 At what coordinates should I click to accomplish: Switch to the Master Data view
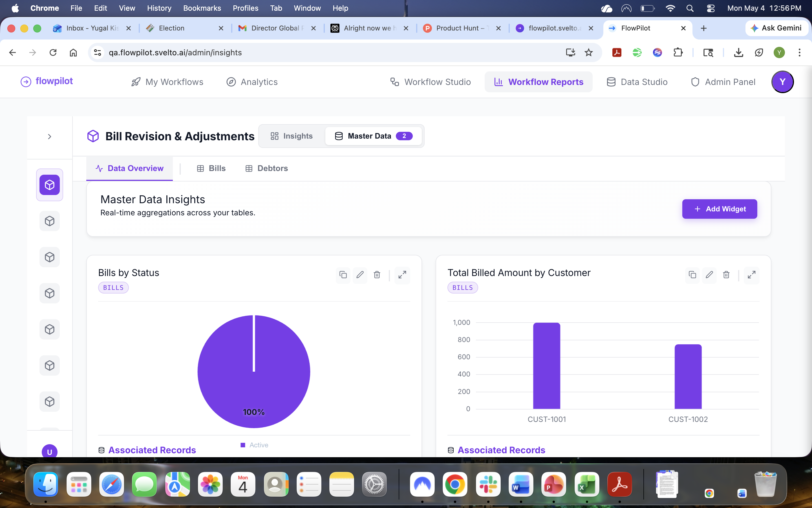[x=374, y=136]
